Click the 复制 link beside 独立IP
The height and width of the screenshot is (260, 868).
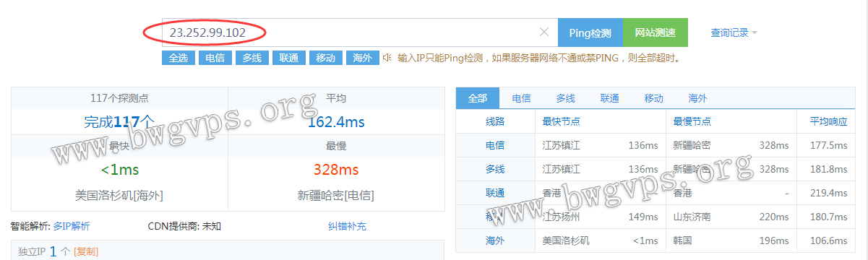tap(86, 251)
